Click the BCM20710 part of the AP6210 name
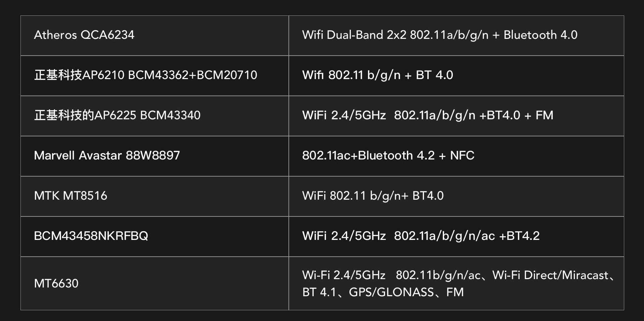 tap(227, 75)
